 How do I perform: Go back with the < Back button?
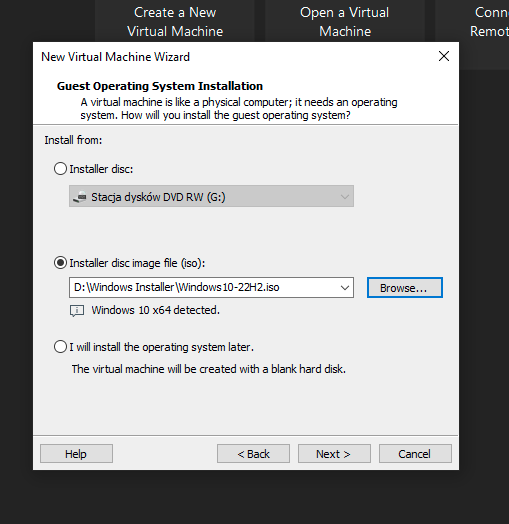(x=253, y=453)
